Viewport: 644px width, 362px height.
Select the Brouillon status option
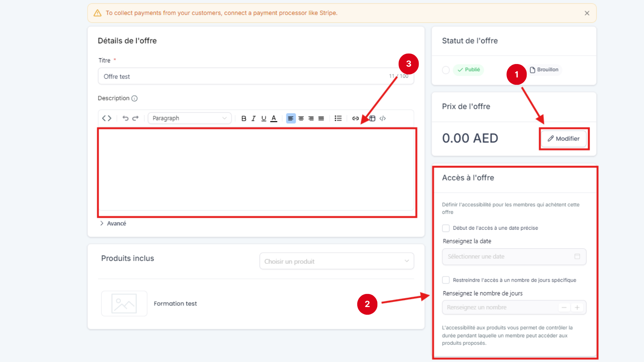tap(544, 70)
